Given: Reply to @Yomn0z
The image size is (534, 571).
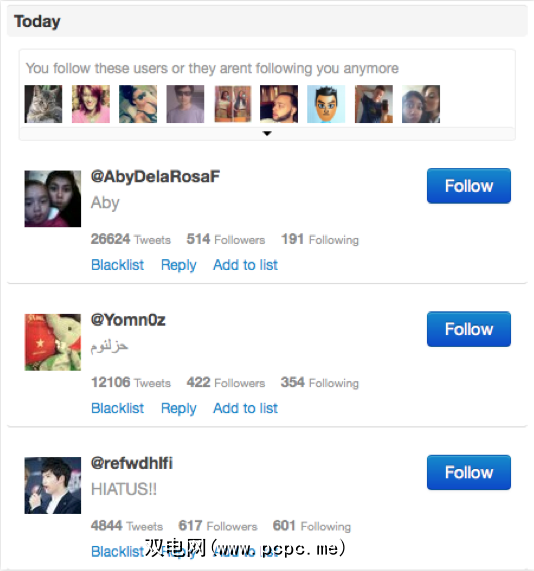Looking at the screenshot, I should (x=178, y=409).
